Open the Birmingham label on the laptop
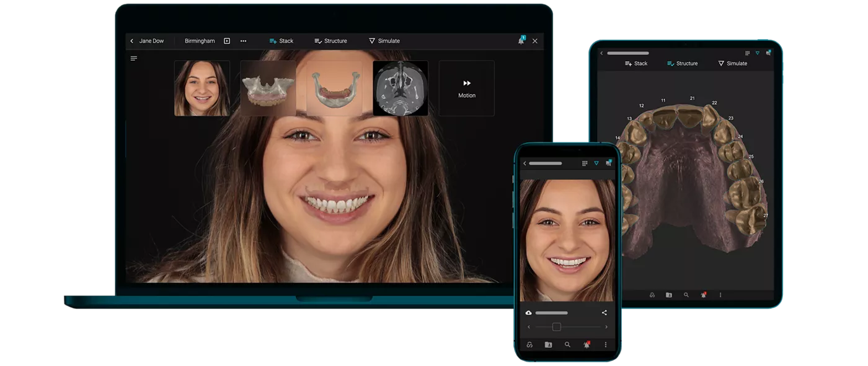This screenshot has height=366, width=868. [200, 41]
